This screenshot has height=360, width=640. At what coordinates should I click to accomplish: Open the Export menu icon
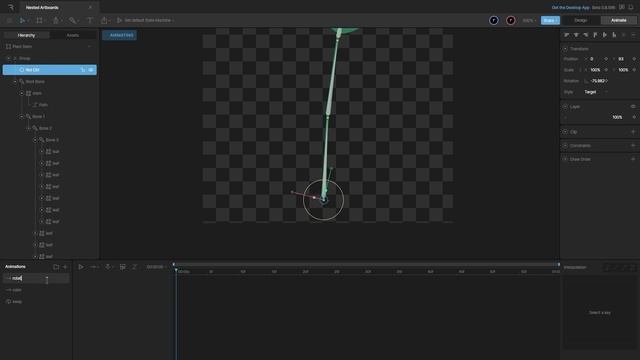tap(104, 20)
